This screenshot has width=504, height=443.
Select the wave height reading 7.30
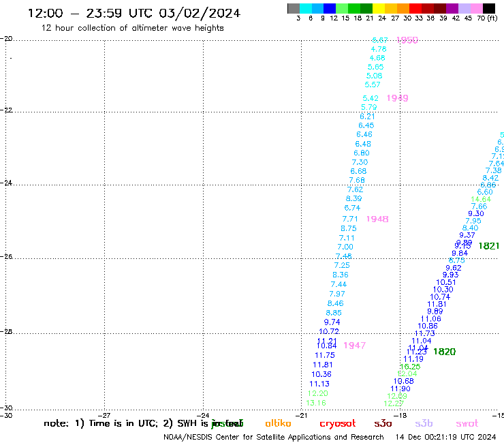(x=360, y=162)
